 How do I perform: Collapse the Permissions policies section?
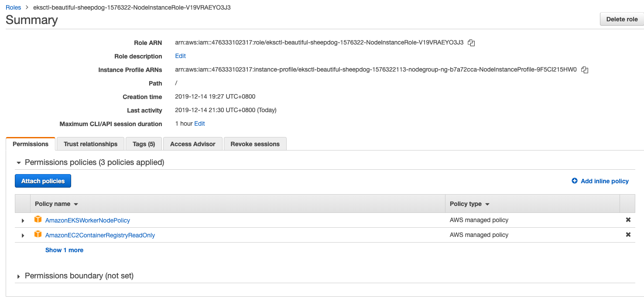tap(19, 163)
